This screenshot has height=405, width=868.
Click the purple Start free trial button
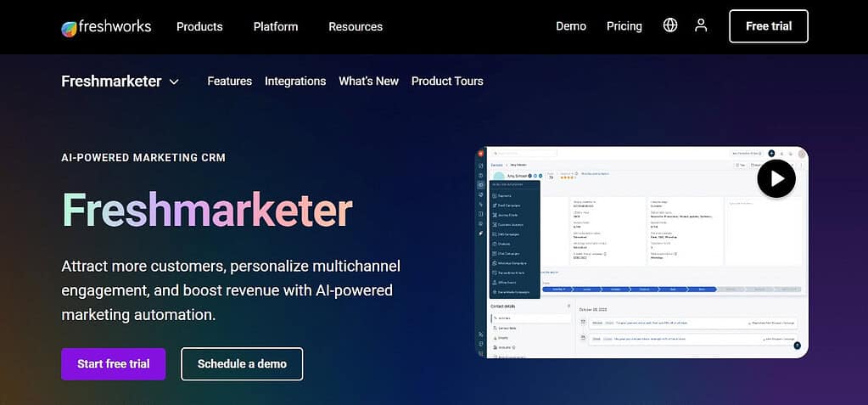pos(113,364)
